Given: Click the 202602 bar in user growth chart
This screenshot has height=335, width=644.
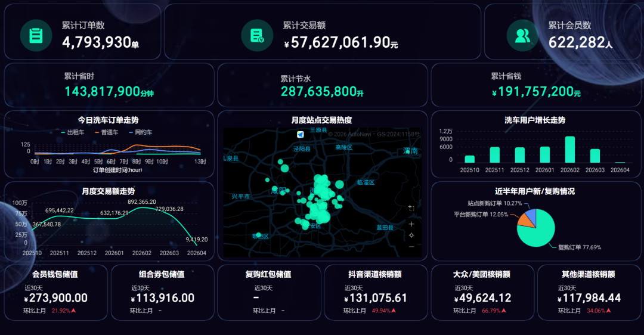Looking at the screenshot, I should (x=569, y=150).
